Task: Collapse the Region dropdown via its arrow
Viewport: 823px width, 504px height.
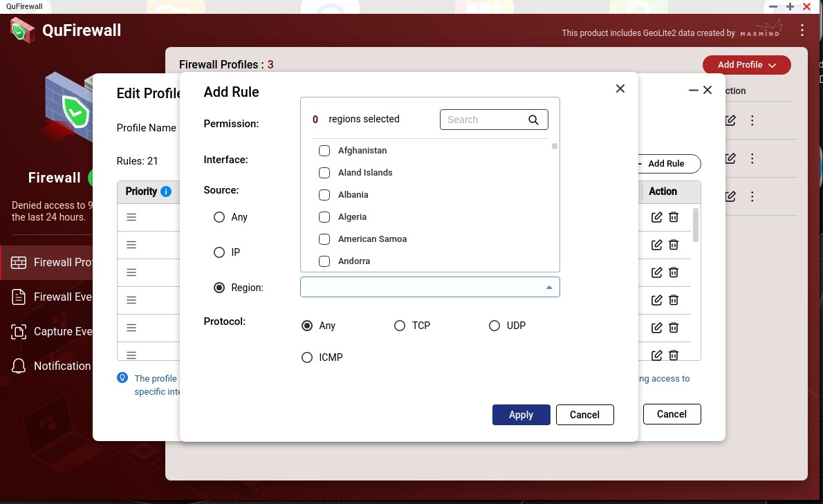Action: click(549, 288)
